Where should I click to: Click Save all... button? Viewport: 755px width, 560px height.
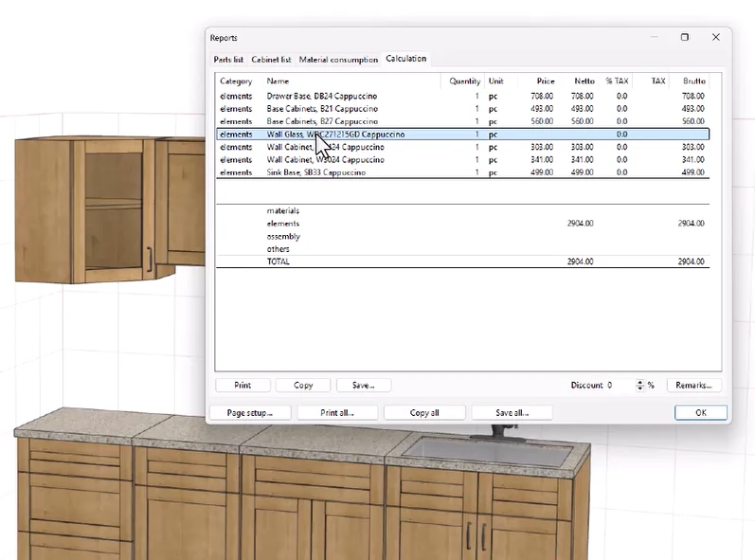coord(512,413)
